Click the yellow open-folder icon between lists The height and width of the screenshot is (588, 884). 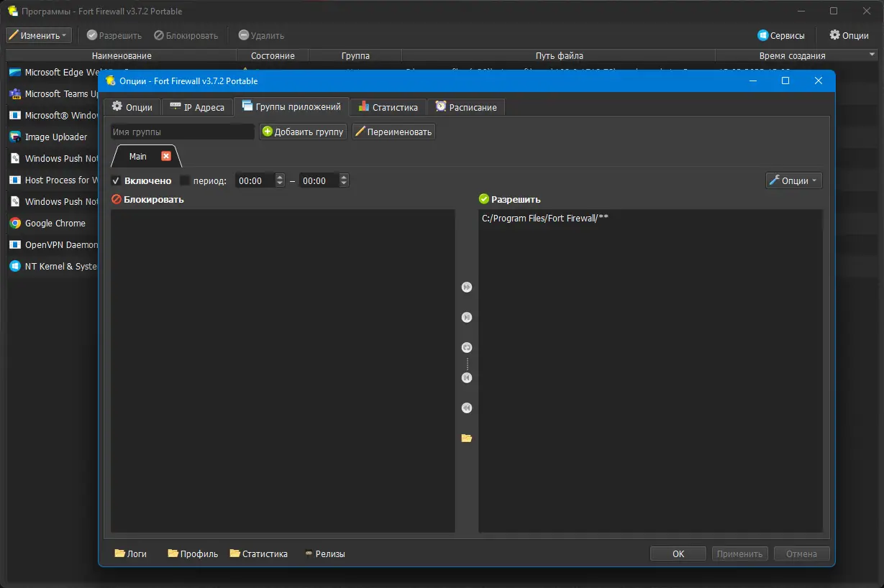pos(466,438)
